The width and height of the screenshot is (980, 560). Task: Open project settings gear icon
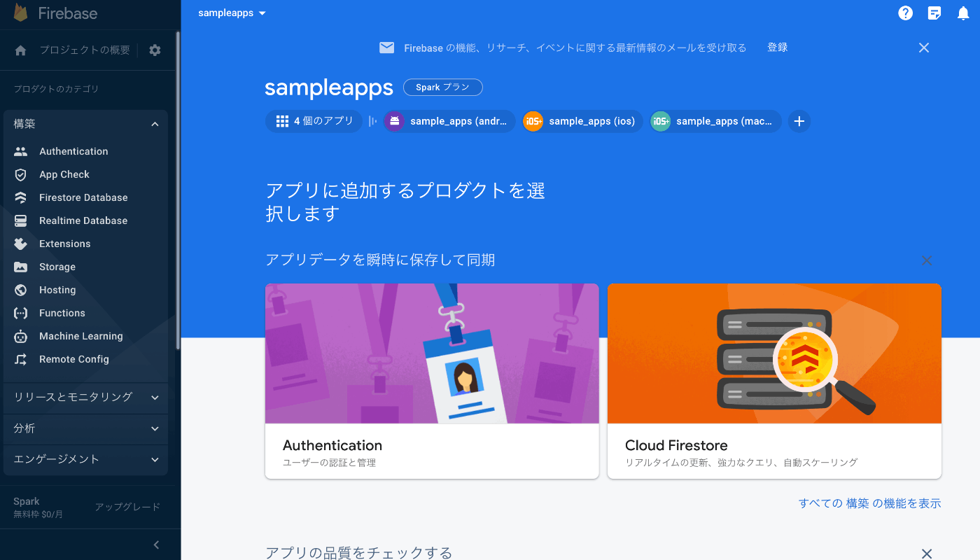click(x=155, y=50)
